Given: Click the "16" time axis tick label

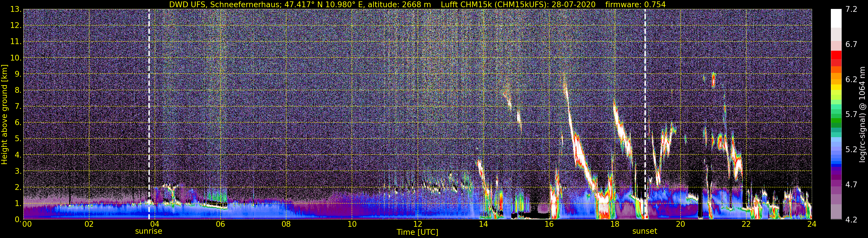Looking at the screenshot, I should [x=549, y=224].
